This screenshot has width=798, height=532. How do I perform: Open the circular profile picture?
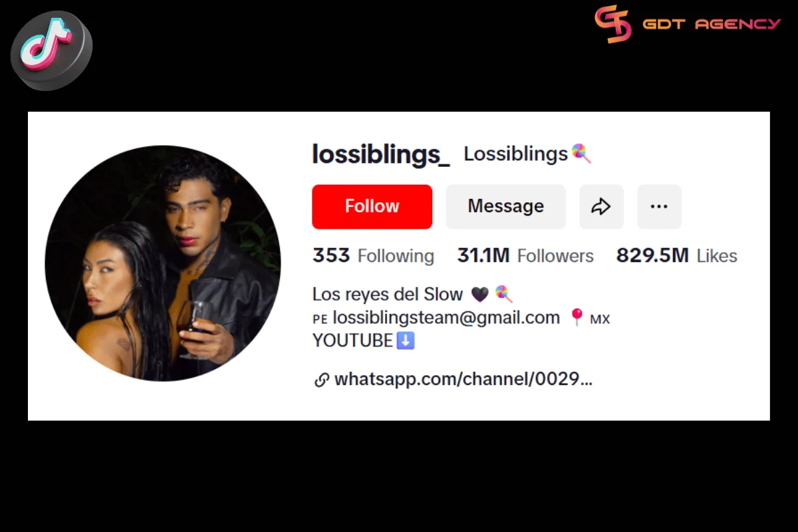coord(163,263)
